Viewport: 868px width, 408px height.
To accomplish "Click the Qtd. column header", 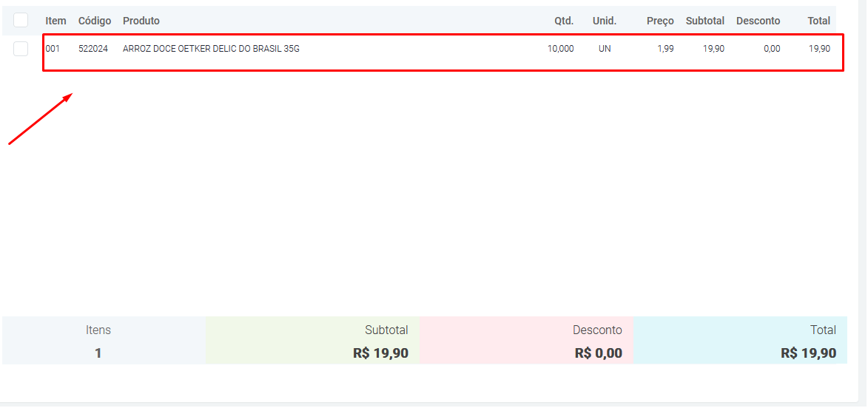I will click(x=564, y=21).
